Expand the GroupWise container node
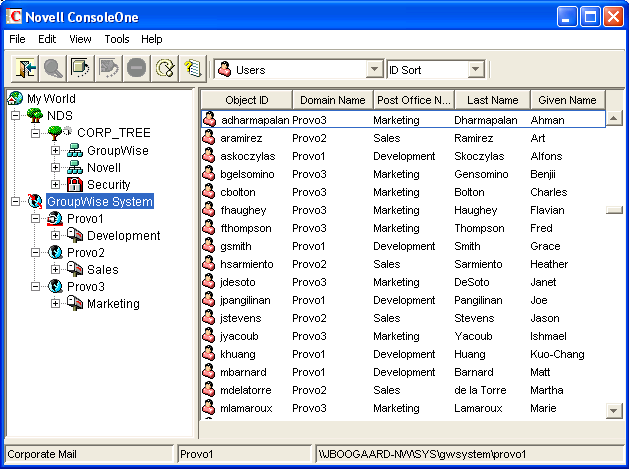The image size is (629, 469). 55,150
